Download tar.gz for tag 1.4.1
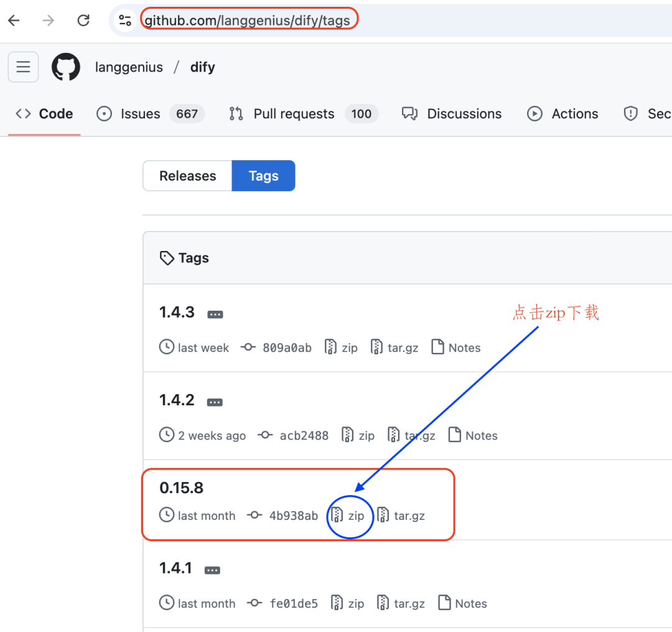Image resolution: width=672 pixels, height=632 pixels. coord(401,603)
